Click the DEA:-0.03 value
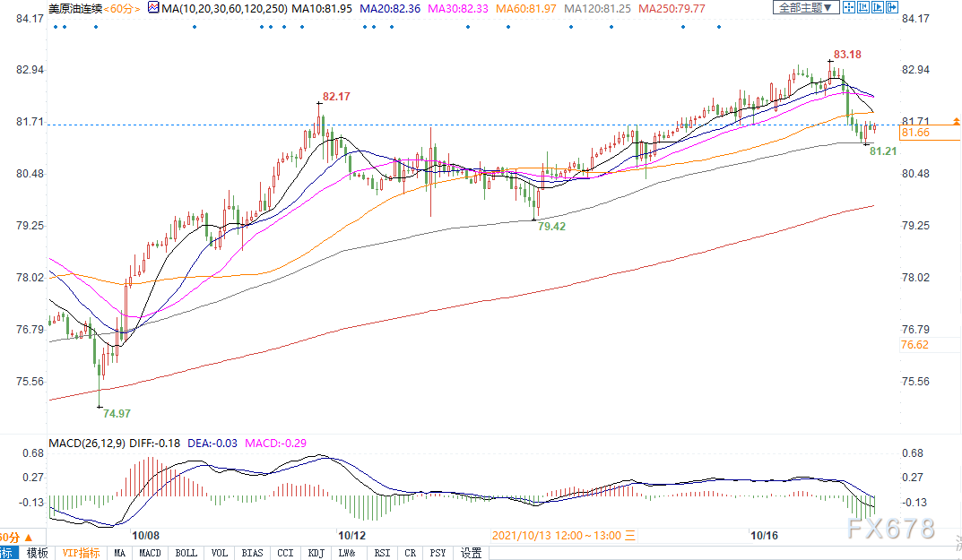 click(212, 443)
